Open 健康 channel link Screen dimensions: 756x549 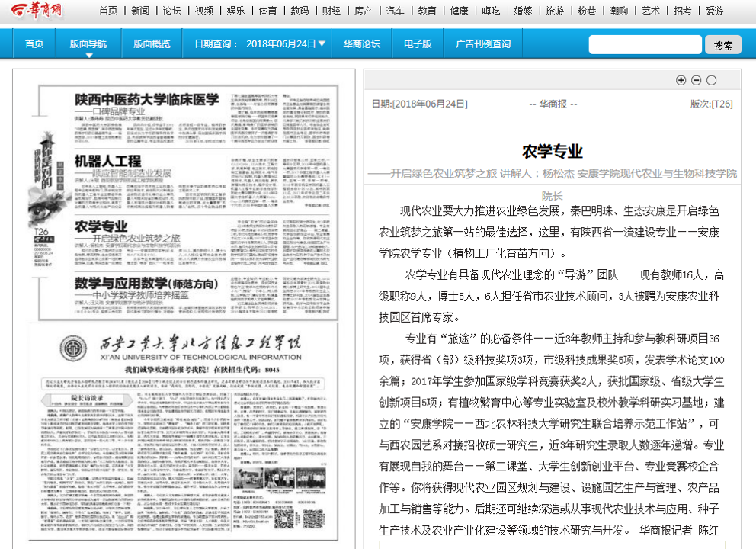(x=459, y=11)
